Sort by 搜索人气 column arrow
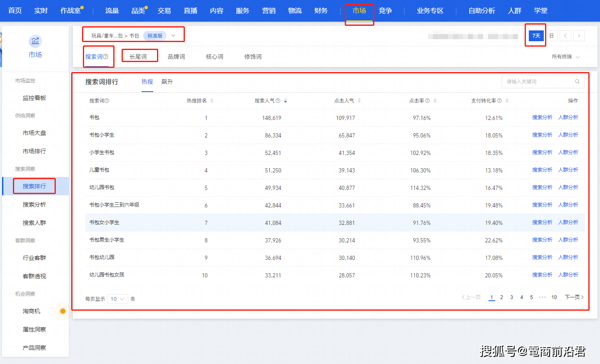Image resolution: width=600 pixels, height=364 pixels. (285, 101)
